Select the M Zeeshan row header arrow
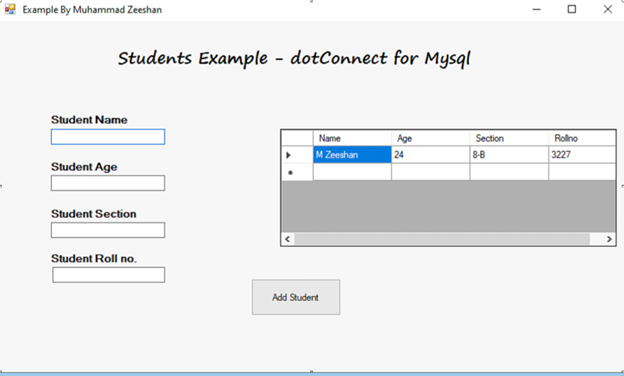 coord(297,155)
